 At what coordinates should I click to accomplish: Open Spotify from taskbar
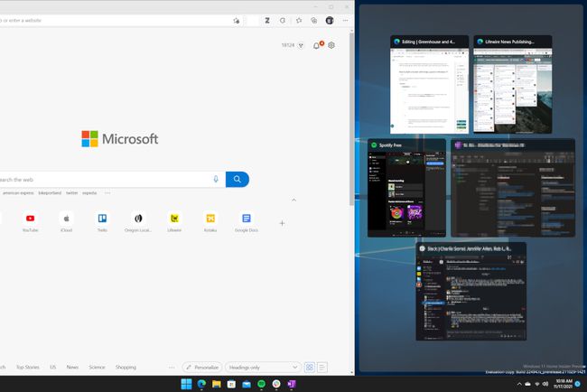(261, 384)
